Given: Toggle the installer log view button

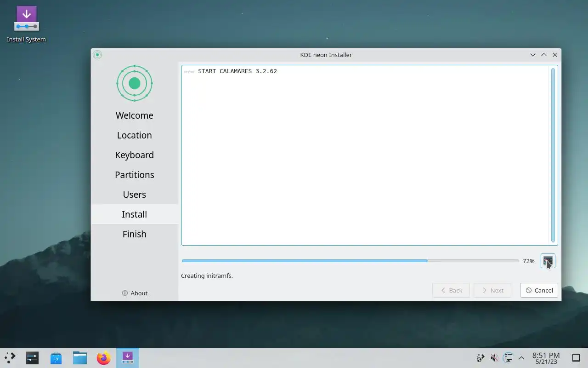Looking at the screenshot, I should (x=548, y=261).
